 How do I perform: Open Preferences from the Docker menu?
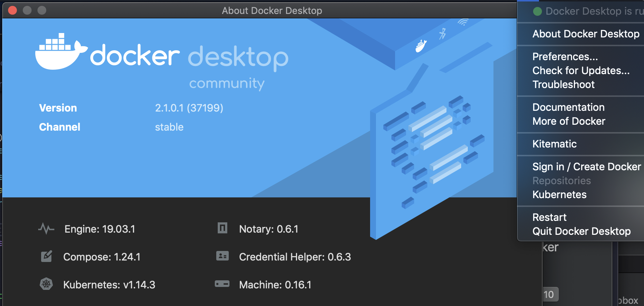coord(565,57)
